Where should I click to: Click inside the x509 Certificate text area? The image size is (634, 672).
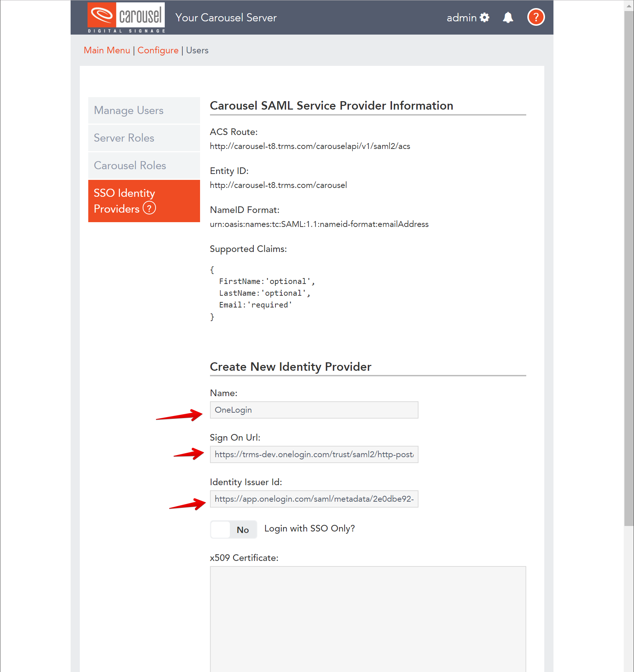[368, 619]
